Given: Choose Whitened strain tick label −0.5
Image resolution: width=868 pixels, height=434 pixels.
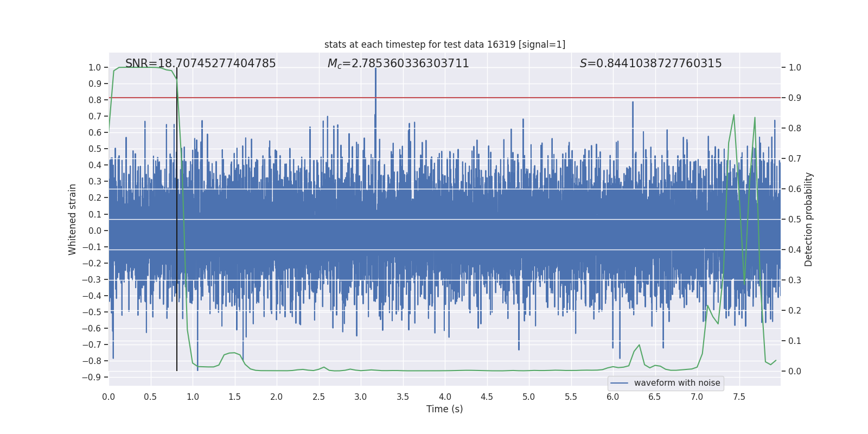Looking at the screenshot, I should pos(92,312).
